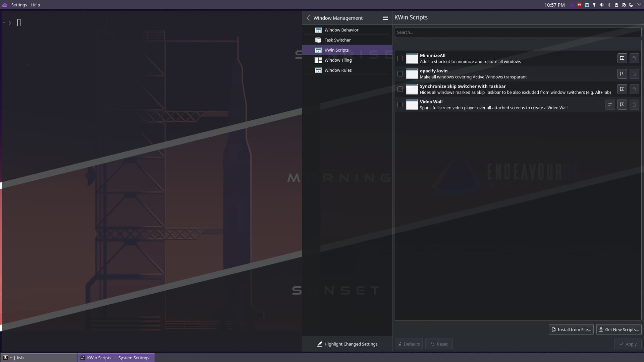
Task: Show details about the MinimizeAll script
Action: 622,58
